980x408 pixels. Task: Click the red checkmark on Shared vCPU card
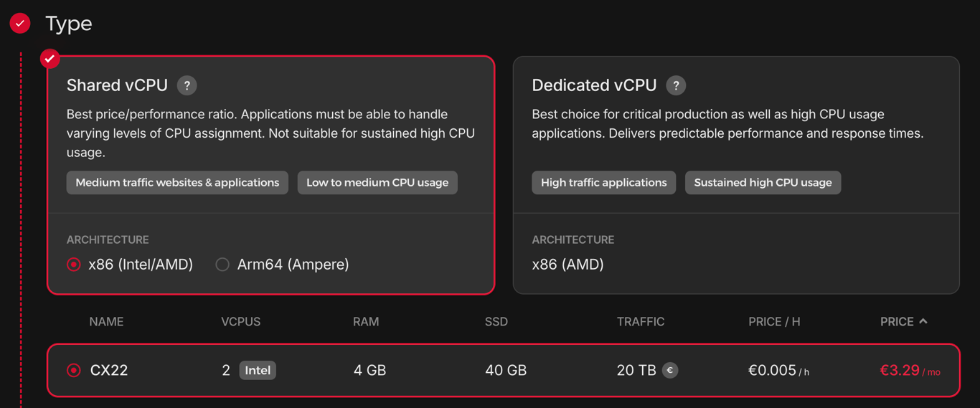pos(50,59)
